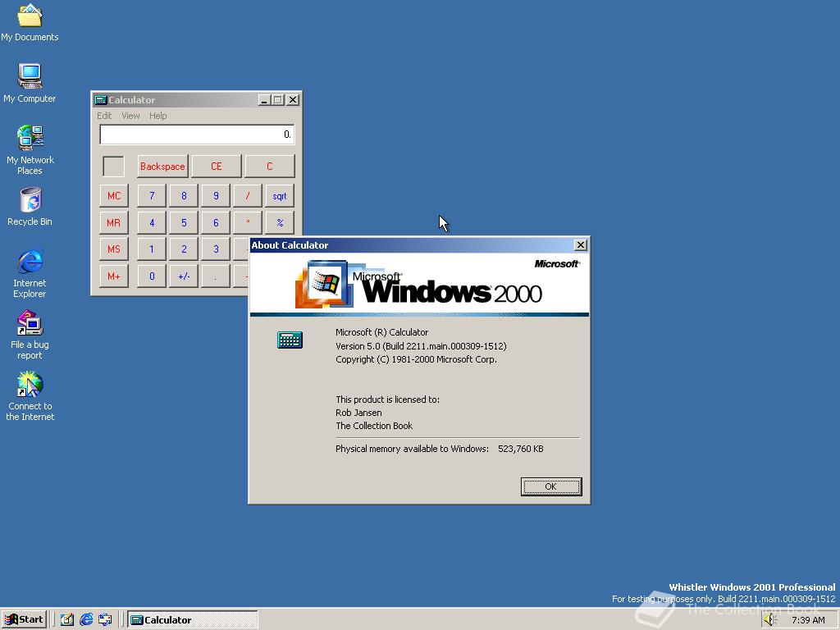This screenshot has width=840, height=630.
Task: Click the 0 key in Calculator
Action: pos(152,276)
